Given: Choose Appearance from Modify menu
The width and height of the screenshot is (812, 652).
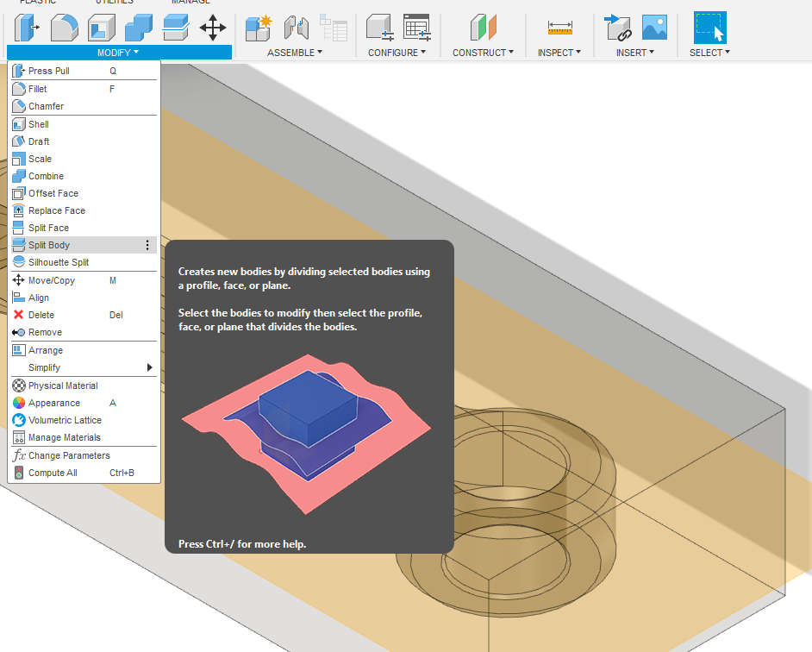Looking at the screenshot, I should (x=84, y=404).
